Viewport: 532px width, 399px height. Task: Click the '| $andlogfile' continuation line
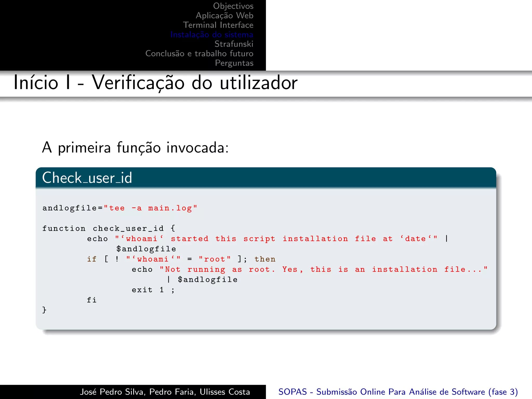point(202,280)
